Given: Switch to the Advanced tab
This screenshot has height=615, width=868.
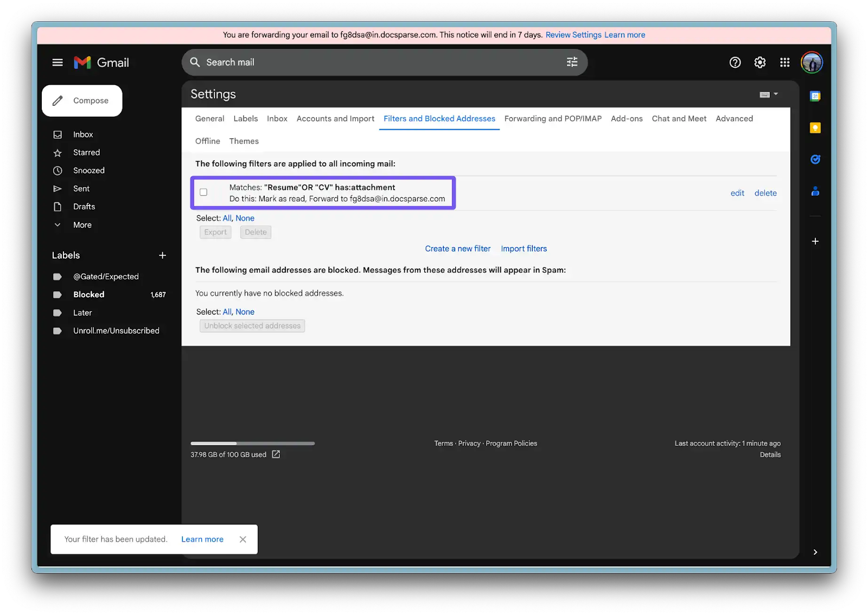Looking at the screenshot, I should point(734,119).
